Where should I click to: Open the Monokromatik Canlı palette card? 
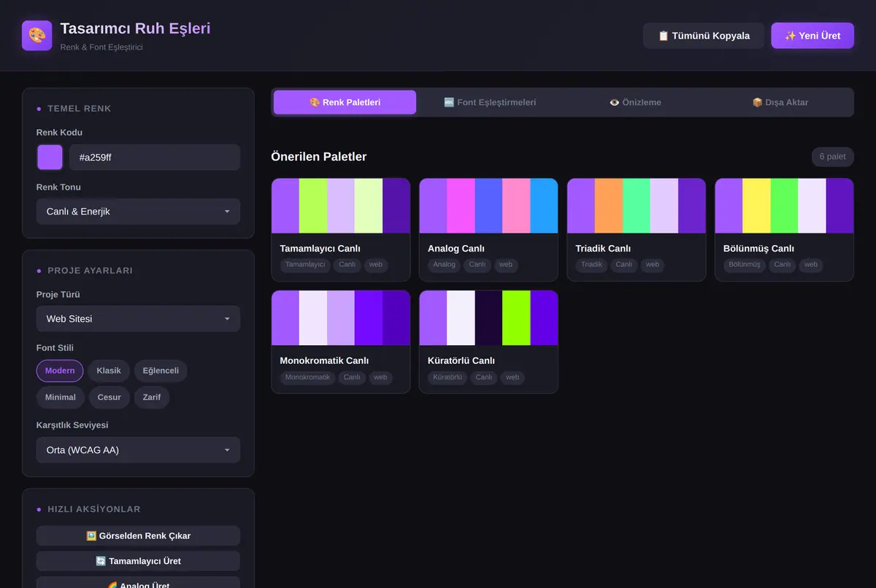tap(341, 342)
